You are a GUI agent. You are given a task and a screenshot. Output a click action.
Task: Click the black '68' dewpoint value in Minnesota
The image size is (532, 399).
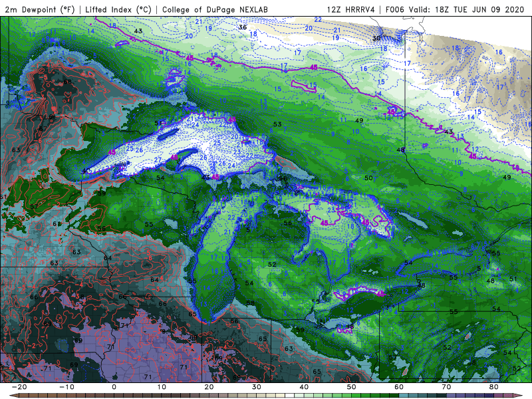68,82
